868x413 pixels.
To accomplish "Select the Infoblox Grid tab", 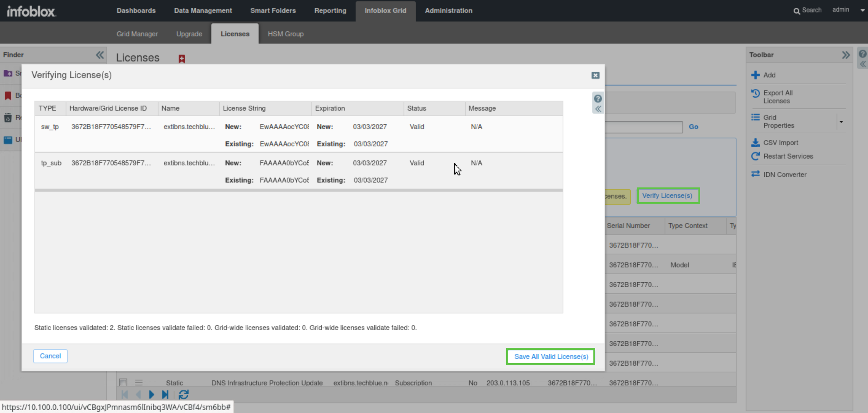I will click(385, 10).
